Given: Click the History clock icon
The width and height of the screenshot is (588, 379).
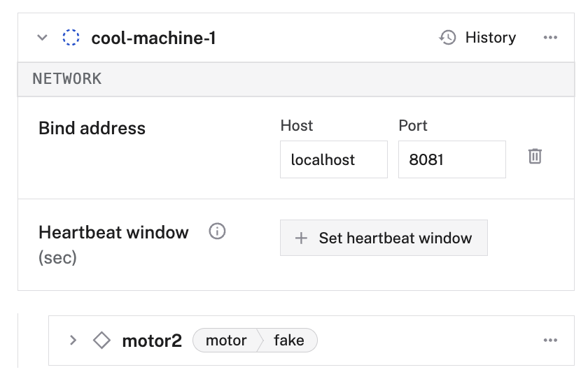Looking at the screenshot, I should pyautogui.click(x=447, y=38).
